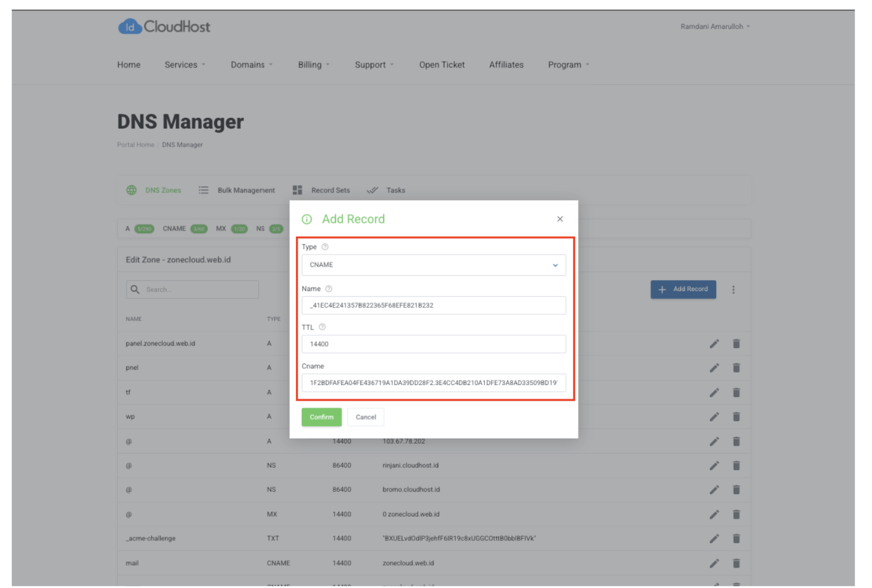872x588 pixels.
Task: Confirm adding the record
Action: coord(322,417)
